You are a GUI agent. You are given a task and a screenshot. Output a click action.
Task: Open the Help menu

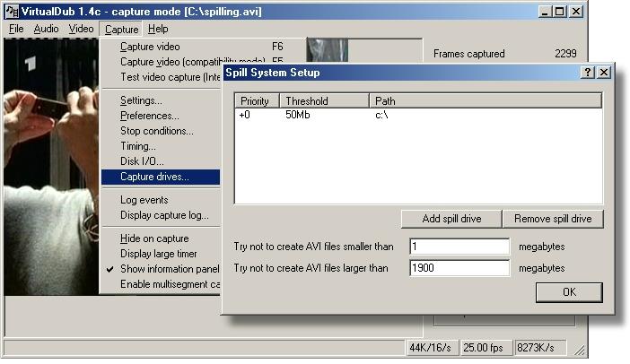click(x=158, y=29)
